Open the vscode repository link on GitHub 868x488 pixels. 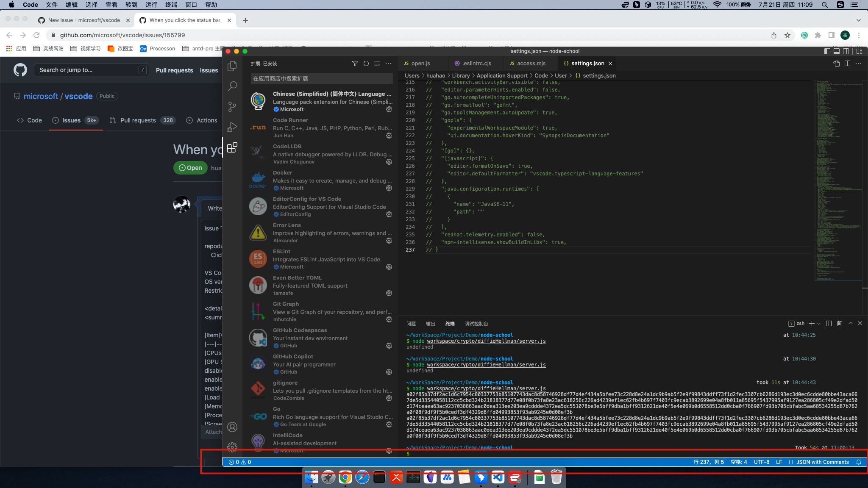(78, 96)
